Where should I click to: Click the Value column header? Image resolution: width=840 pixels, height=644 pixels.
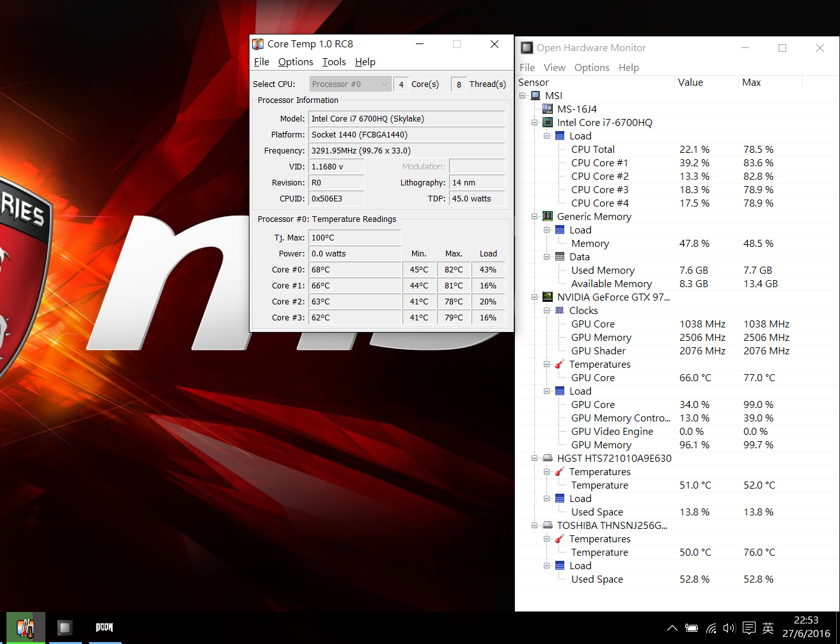click(706, 82)
